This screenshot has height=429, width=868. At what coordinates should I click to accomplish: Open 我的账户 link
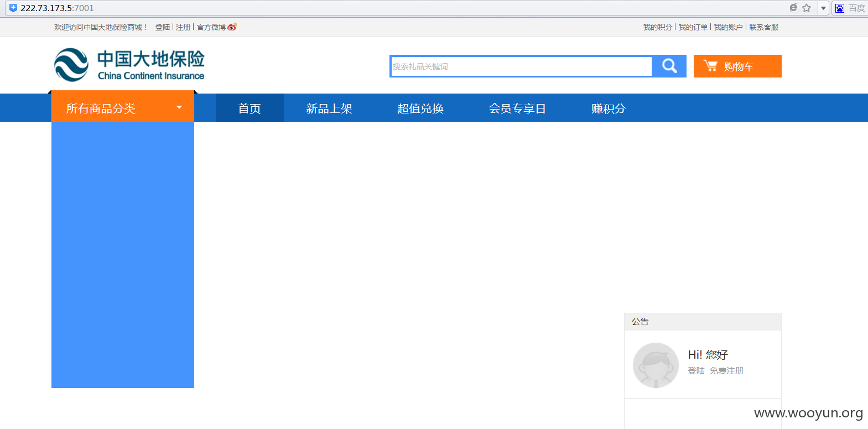tap(729, 27)
